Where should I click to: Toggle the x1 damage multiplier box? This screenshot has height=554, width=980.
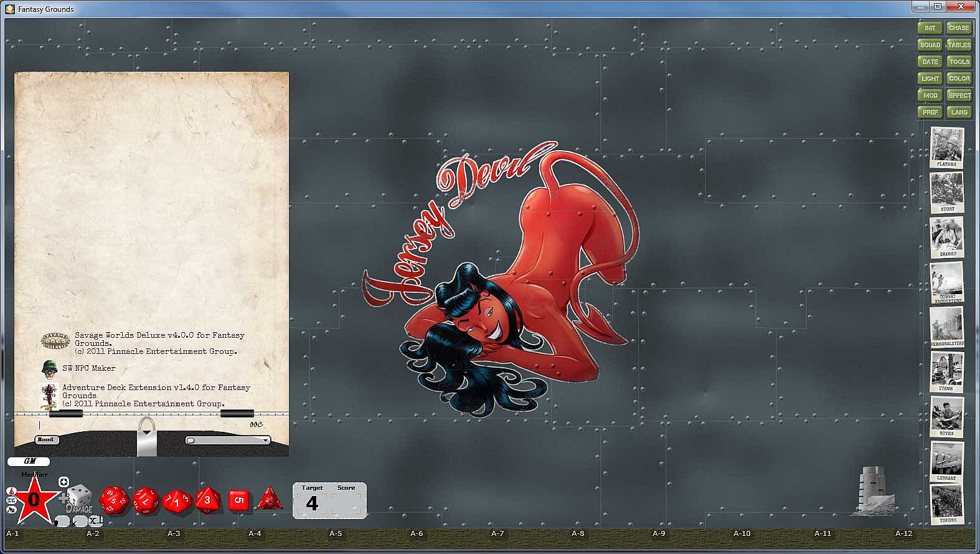95,520
